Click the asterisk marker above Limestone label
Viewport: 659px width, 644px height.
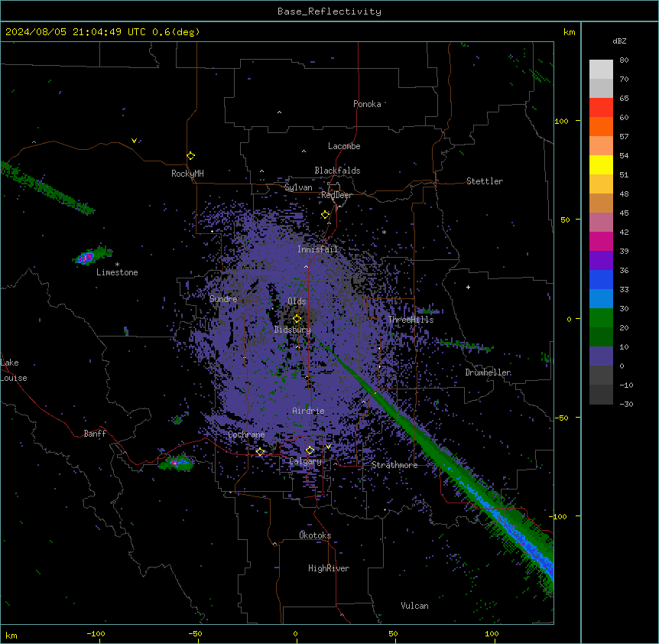point(117,265)
